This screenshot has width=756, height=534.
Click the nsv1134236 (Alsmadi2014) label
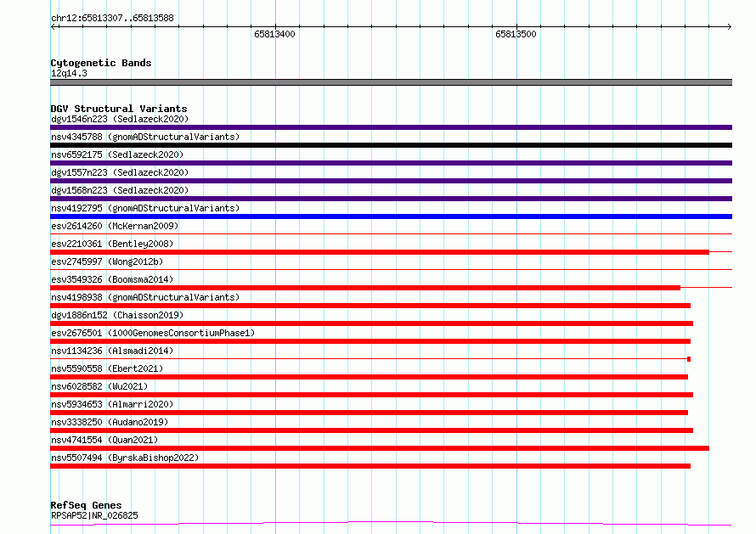tap(112, 351)
